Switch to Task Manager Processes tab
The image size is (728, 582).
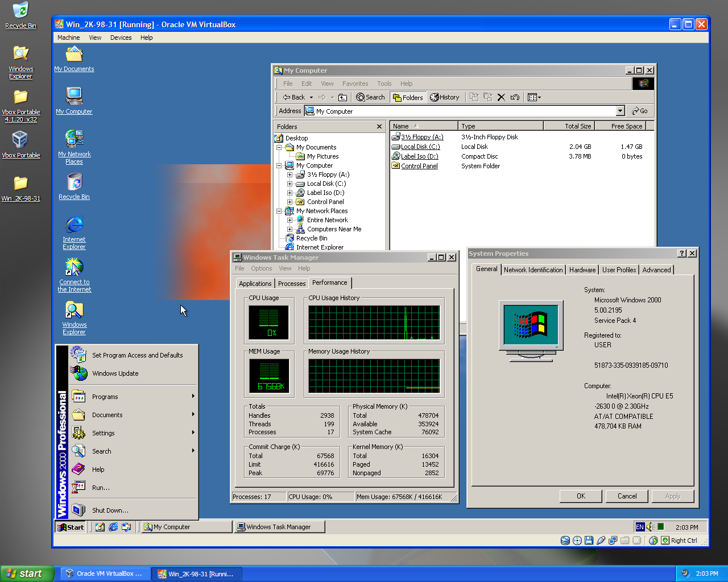[292, 284]
